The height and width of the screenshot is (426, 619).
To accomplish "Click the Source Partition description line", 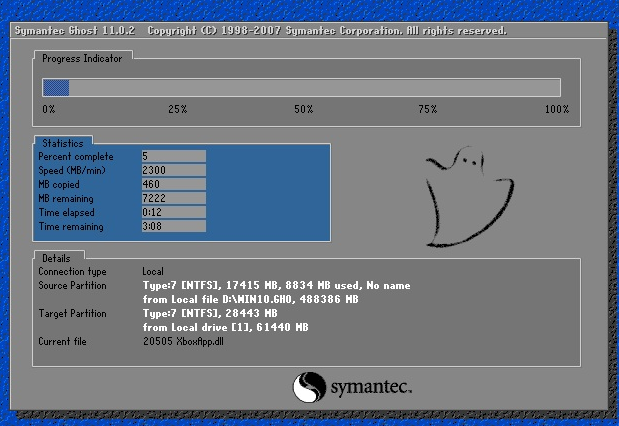I will (276, 285).
